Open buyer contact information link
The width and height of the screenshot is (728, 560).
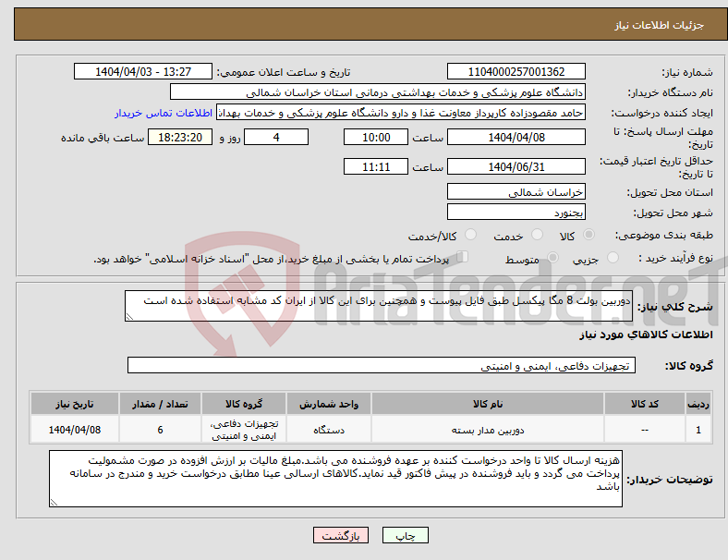164,113
